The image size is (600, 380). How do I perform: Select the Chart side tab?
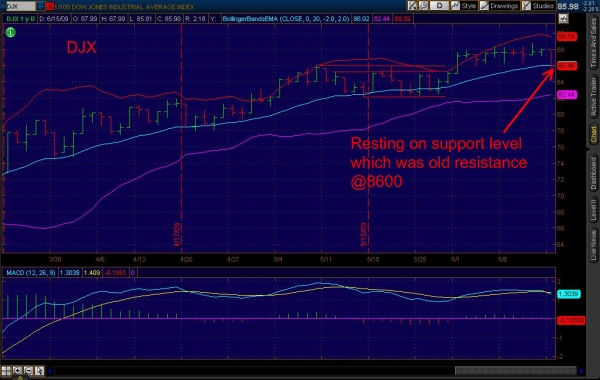coord(593,135)
